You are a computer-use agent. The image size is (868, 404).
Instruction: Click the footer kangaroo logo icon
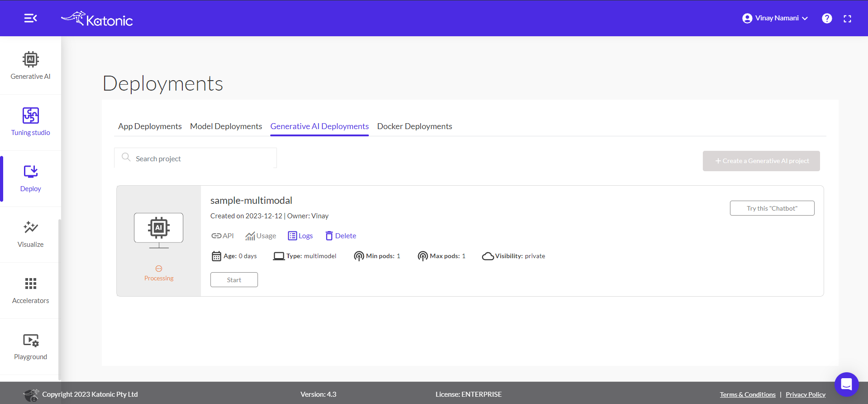(x=31, y=395)
